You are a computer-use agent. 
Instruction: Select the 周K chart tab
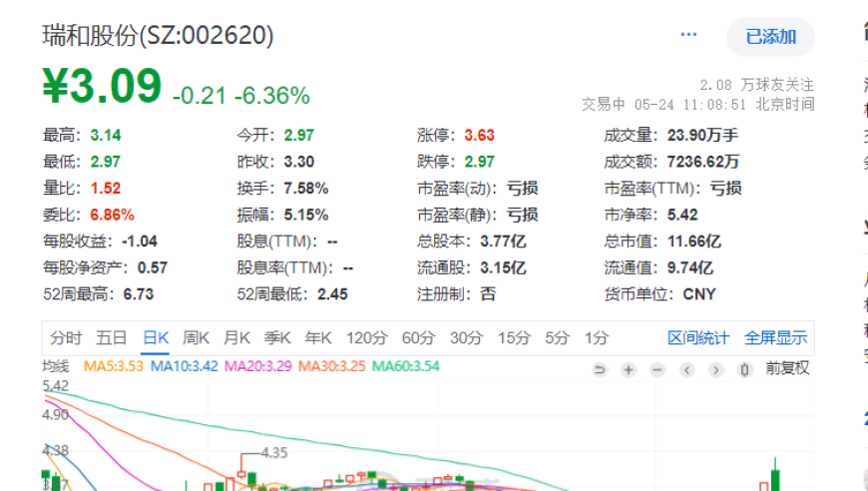coord(196,337)
